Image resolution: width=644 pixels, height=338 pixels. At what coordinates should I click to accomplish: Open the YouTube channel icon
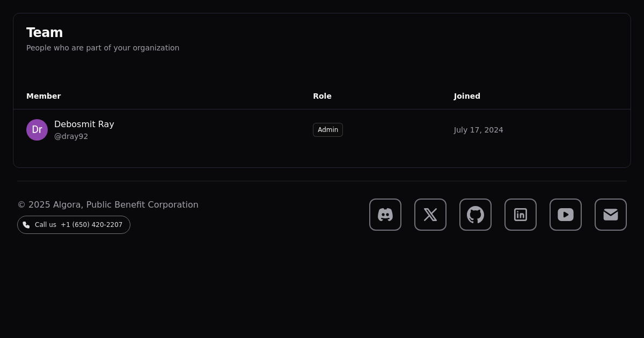[566, 215]
